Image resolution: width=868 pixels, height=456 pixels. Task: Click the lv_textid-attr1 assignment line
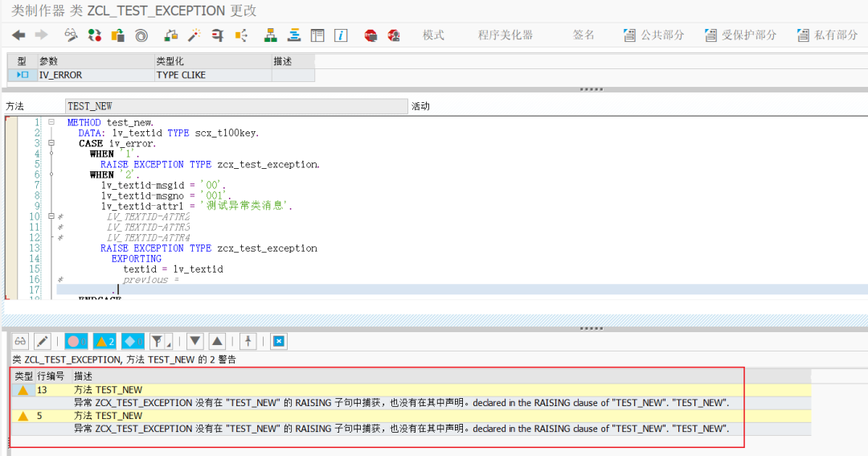(197, 206)
